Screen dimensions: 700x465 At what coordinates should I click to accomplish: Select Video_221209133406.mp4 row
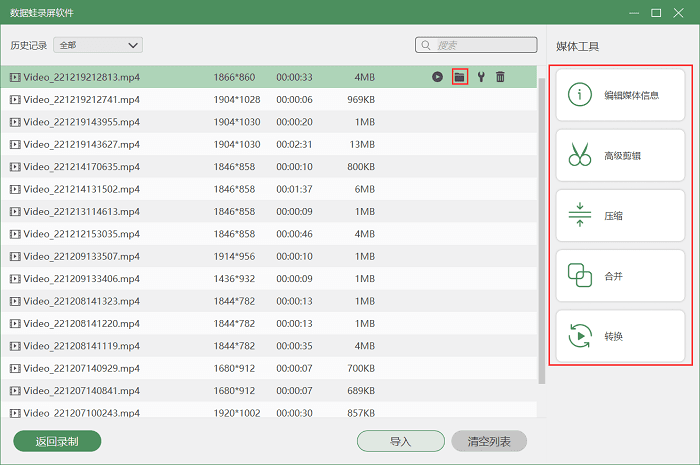pyautogui.click(x=269, y=278)
